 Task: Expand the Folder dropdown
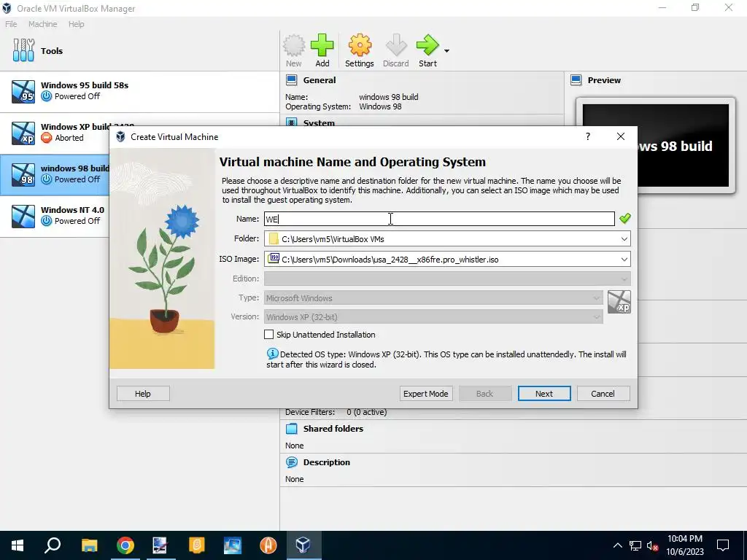[624, 239]
